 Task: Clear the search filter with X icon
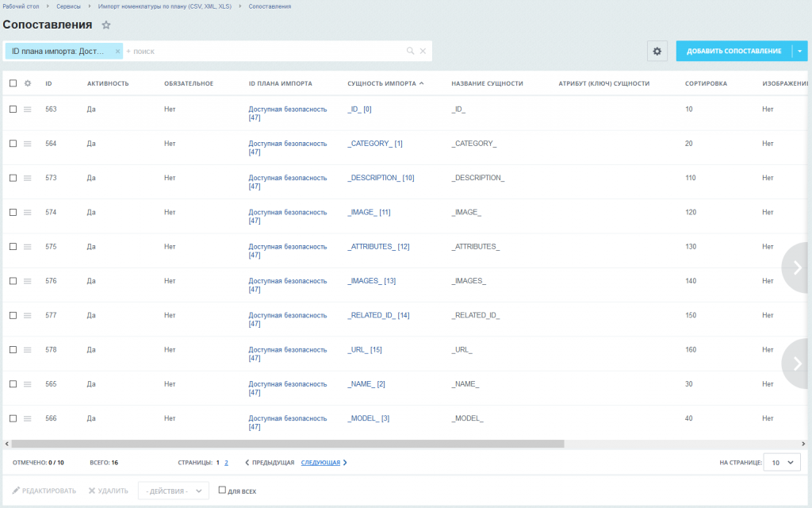pos(423,51)
